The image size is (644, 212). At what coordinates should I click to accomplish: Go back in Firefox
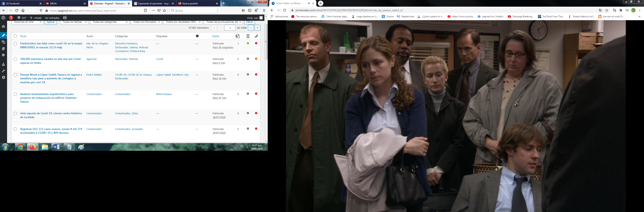4,11
